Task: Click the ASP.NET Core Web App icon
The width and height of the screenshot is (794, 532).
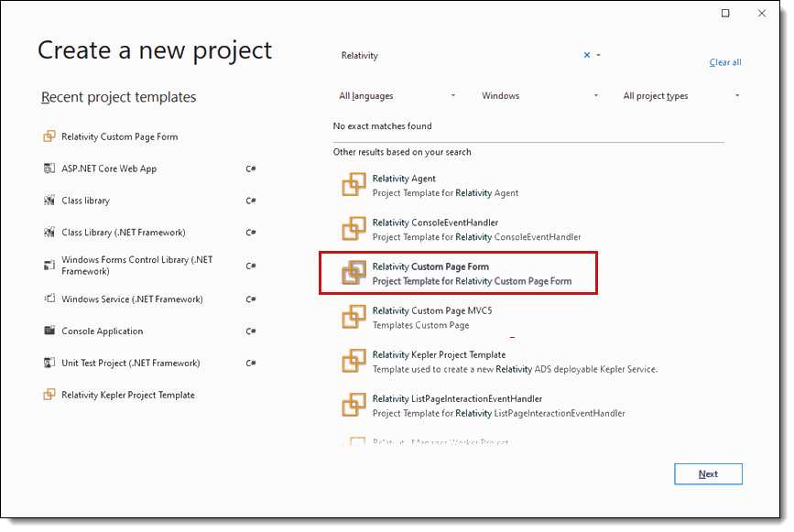Action: coord(49,168)
